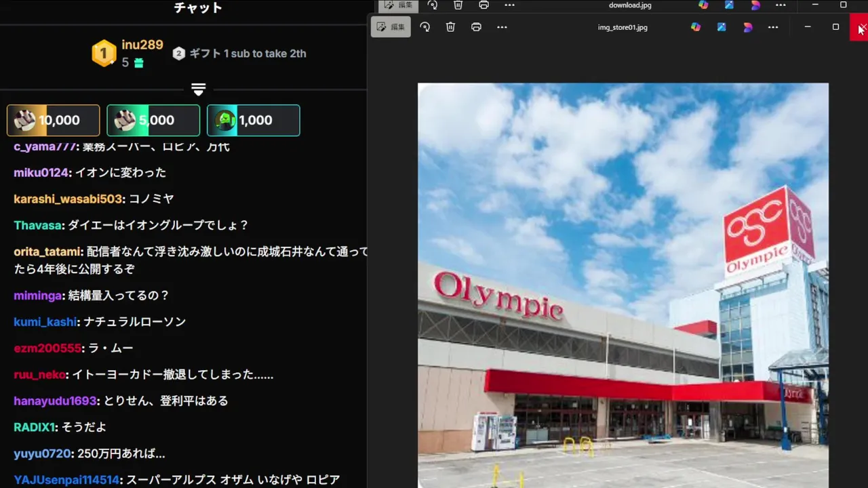Click the img_store01.jpg file name title

pyautogui.click(x=623, y=27)
